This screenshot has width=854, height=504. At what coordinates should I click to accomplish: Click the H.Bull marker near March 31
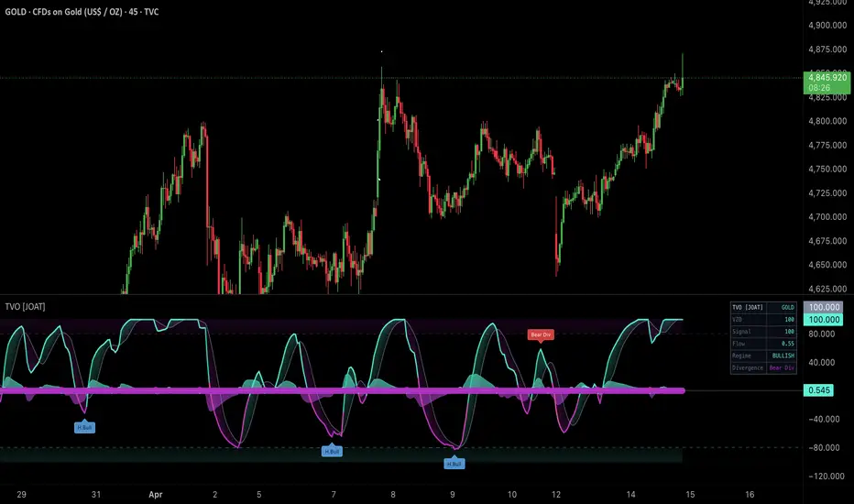84,427
